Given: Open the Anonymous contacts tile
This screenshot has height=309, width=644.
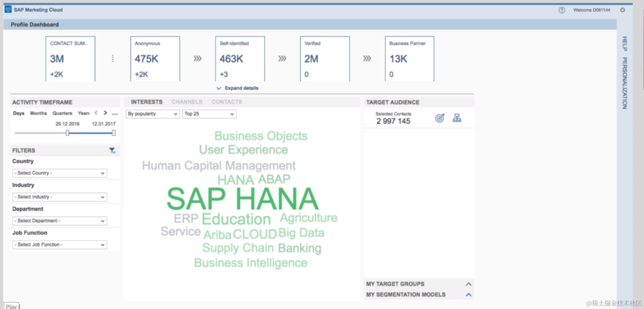Looking at the screenshot, I should pyautogui.click(x=155, y=59).
